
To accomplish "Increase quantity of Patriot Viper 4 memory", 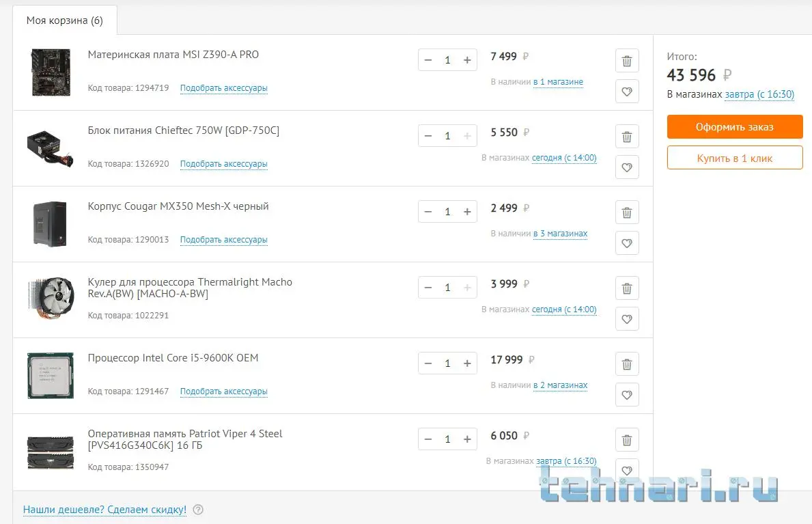I will click(x=467, y=439).
